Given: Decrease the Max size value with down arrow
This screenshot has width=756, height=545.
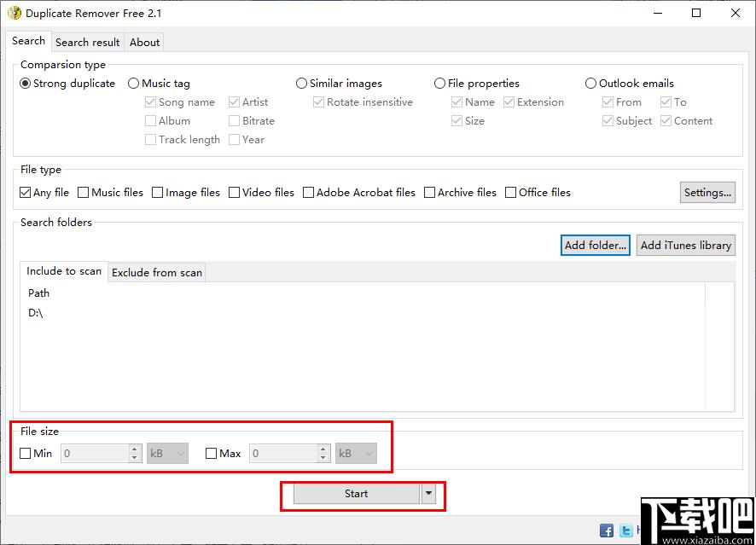Looking at the screenshot, I should (323, 458).
